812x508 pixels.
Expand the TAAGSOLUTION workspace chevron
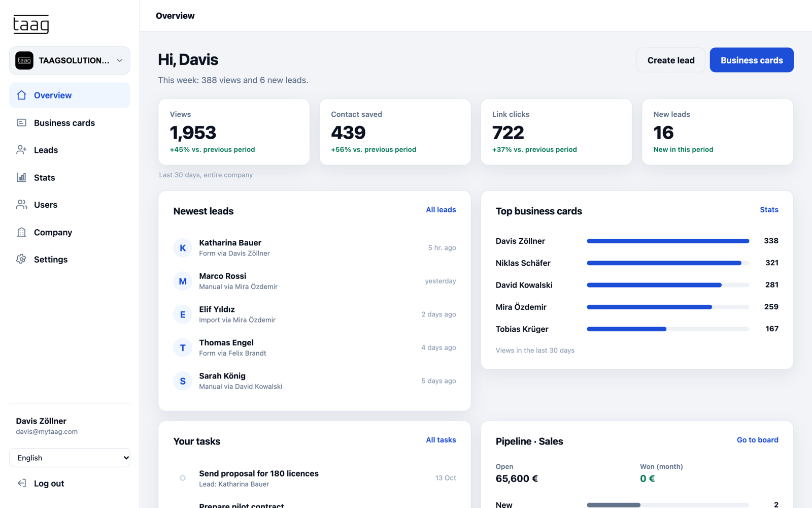(x=120, y=60)
